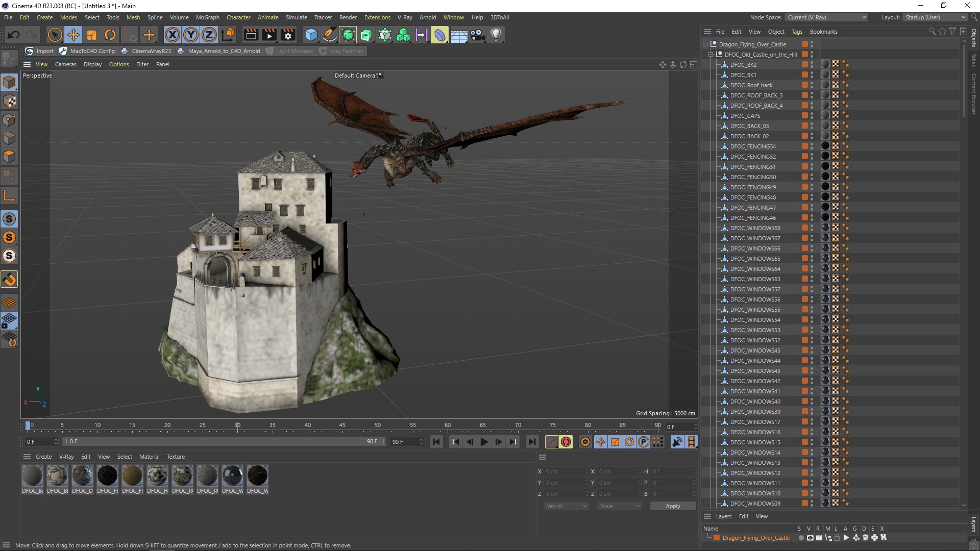Collapse DFOC_Old_Castle_on_the_Hill tree node
The image size is (980, 551).
tap(710, 54)
